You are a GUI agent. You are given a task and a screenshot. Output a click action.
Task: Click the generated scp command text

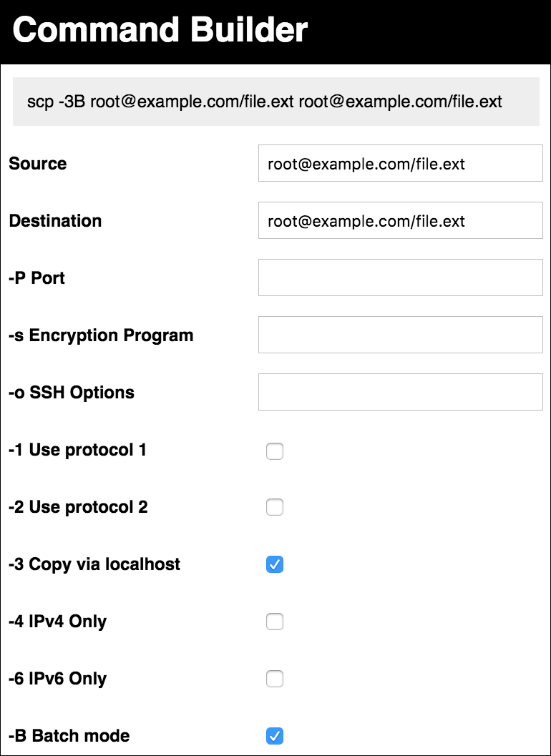[264, 102]
